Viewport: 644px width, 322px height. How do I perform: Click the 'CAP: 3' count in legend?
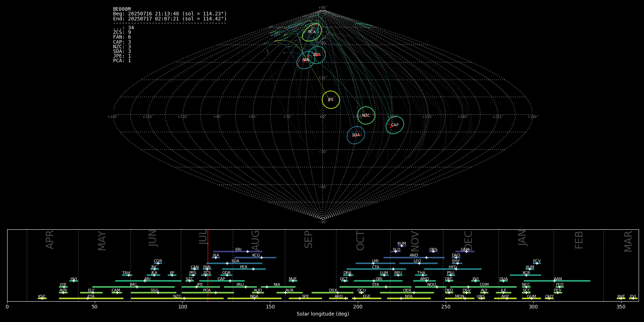pyautogui.click(x=122, y=42)
